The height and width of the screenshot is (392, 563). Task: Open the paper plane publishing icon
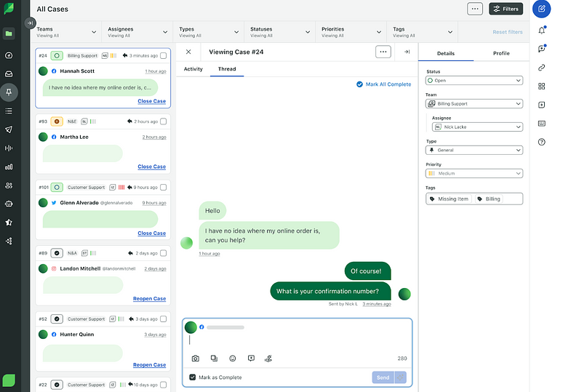(x=9, y=129)
